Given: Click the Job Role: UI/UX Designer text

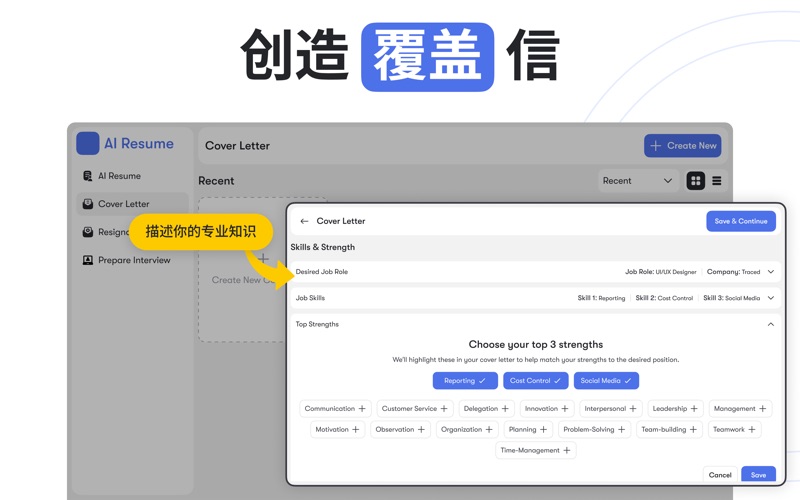Looking at the screenshot, I should (x=661, y=272).
